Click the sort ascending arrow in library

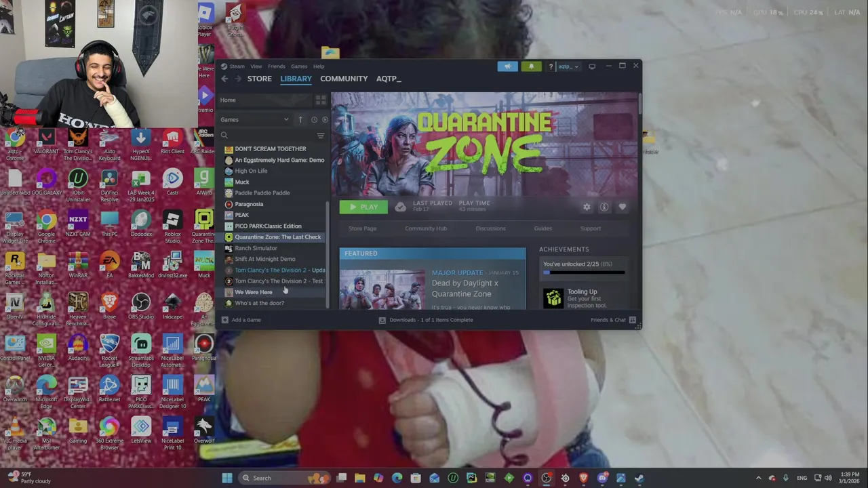300,120
